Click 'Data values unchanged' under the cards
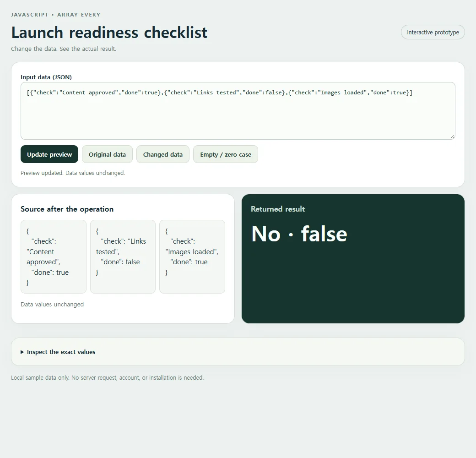Image resolution: width=476 pixels, height=458 pixels. point(52,304)
